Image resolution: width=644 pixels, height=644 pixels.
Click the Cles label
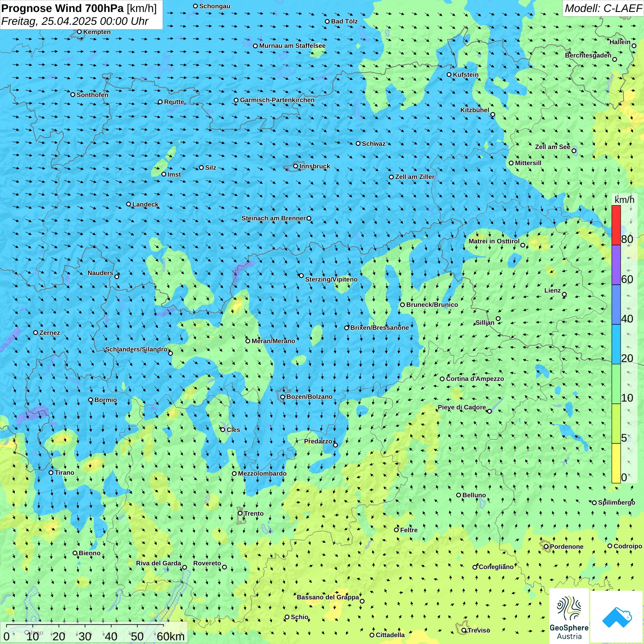tap(233, 430)
